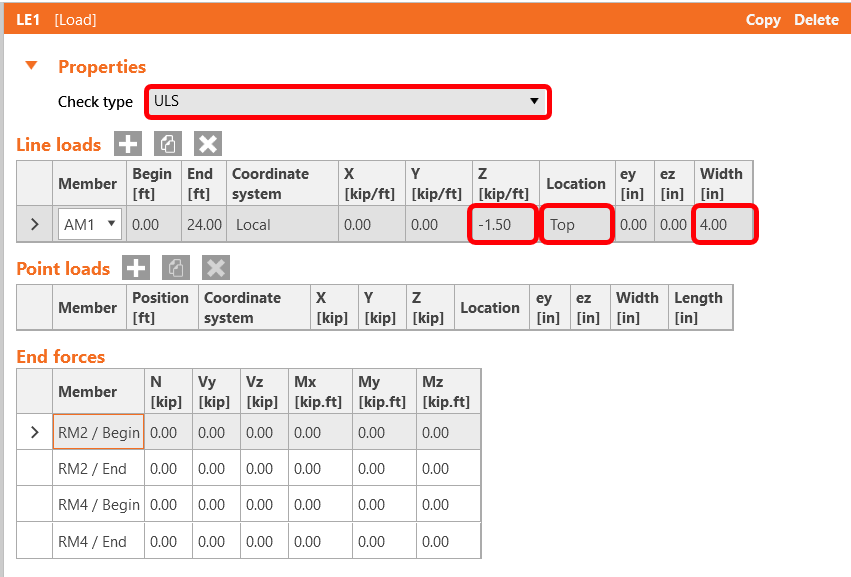Delete the LE1 load case

pyautogui.click(x=816, y=19)
